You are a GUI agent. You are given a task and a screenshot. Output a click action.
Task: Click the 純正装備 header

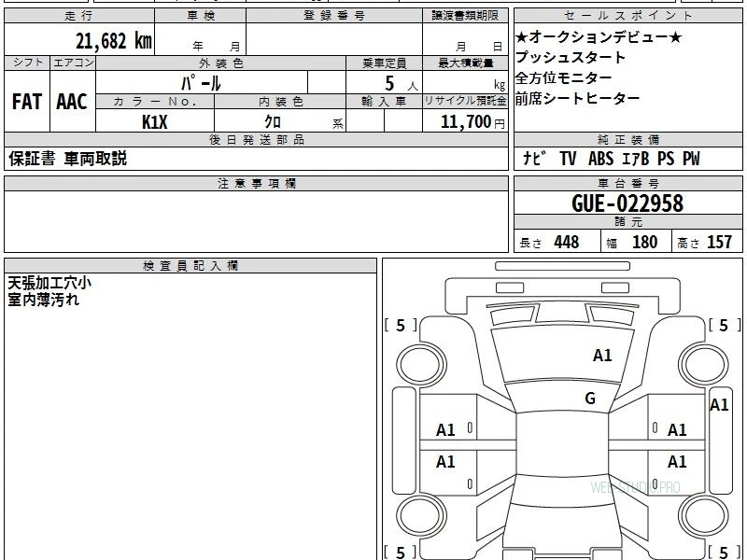tap(627, 139)
